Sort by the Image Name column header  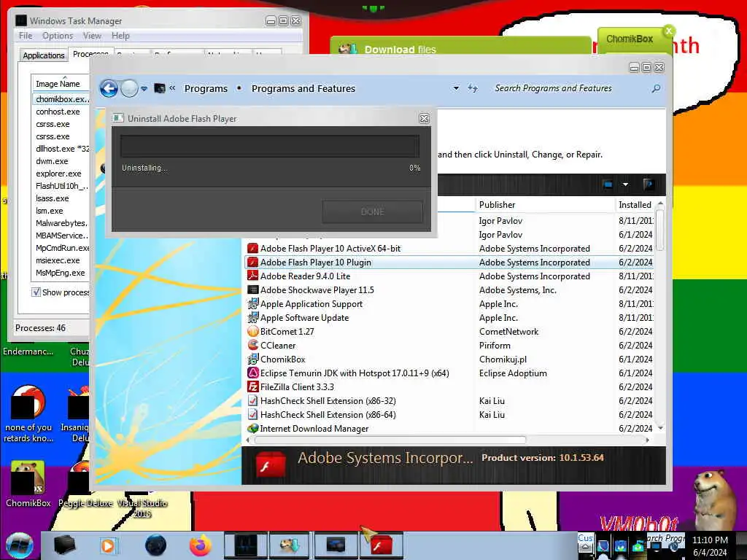click(60, 84)
